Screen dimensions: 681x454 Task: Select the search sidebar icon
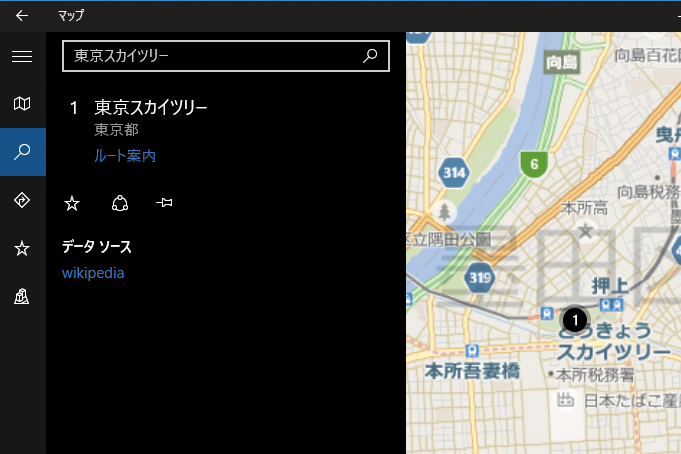[x=22, y=152]
